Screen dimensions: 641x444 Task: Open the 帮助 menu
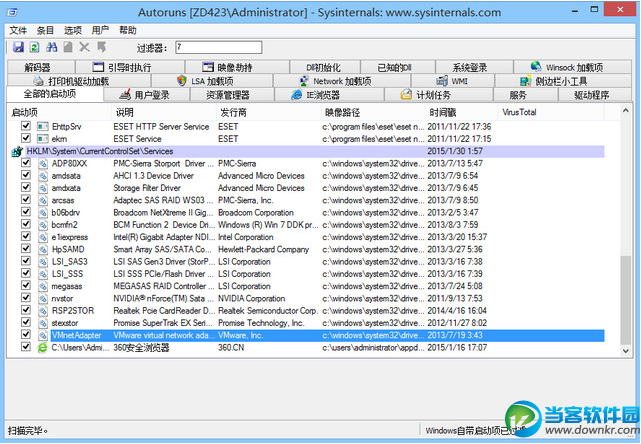point(128,30)
